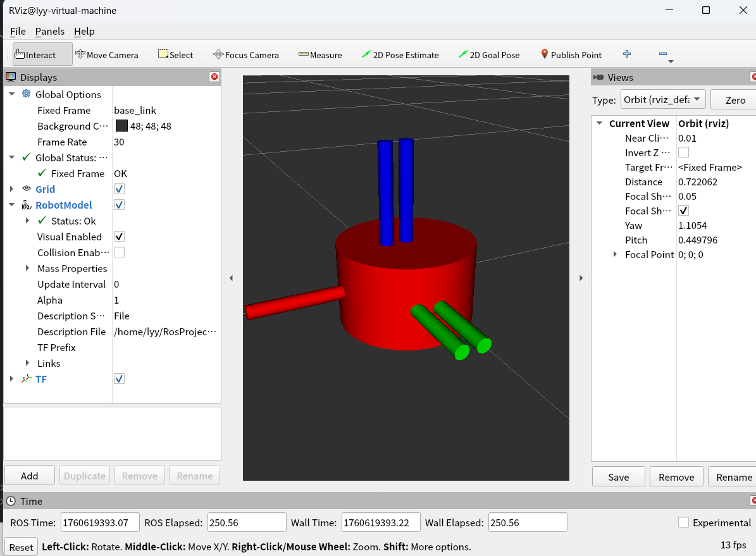Hide right panel with the collapse arrow

point(581,278)
